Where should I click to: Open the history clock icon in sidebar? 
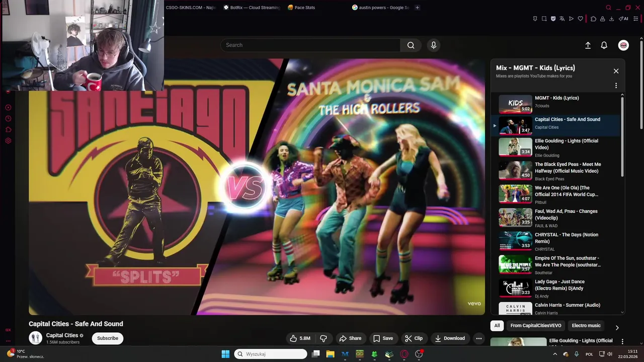click(8, 119)
